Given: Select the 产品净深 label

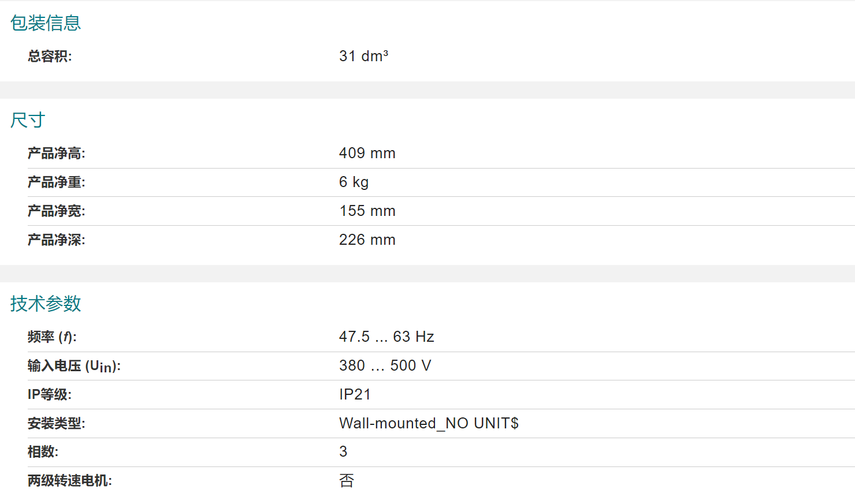Looking at the screenshot, I should 57,240.
